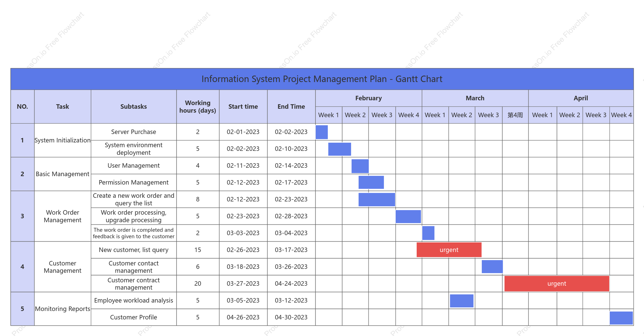Select 'Work order processing, upgrade processing' cell
Image resolution: width=644 pixels, height=336 pixels.
tap(134, 216)
